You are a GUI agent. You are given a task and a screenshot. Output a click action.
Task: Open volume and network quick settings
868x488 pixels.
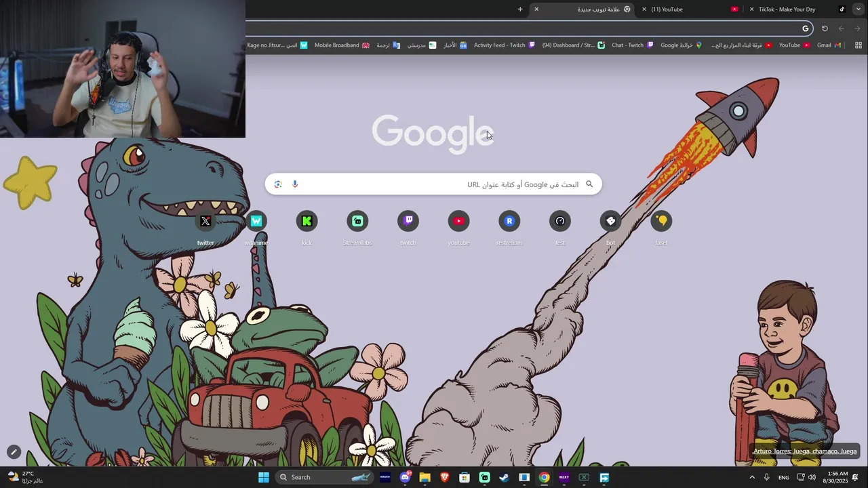coord(806,477)
